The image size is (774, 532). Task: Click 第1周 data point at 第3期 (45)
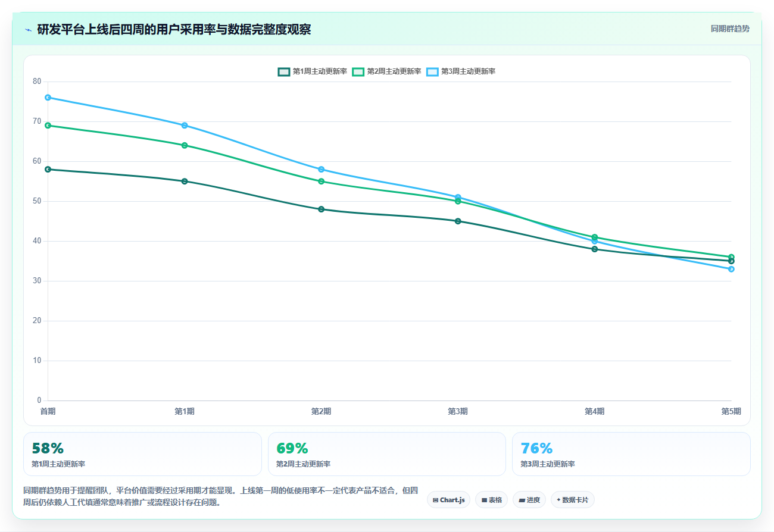(458, 221)
